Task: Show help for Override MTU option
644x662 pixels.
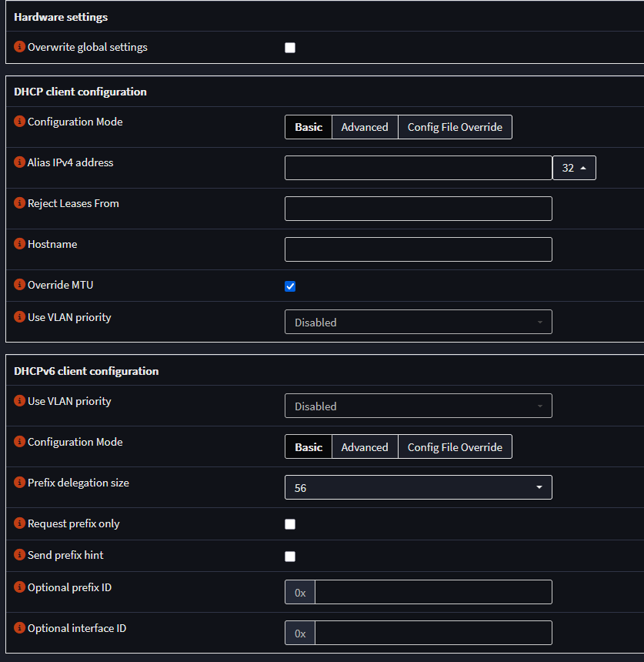Action: [20, 285]
